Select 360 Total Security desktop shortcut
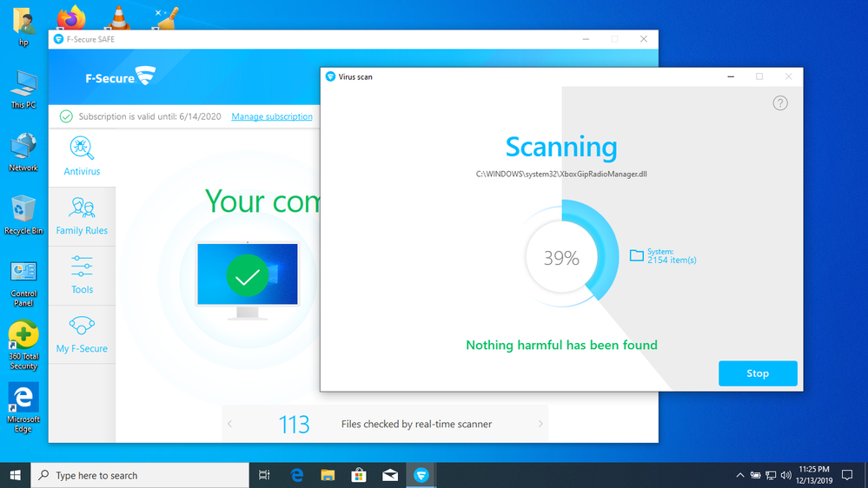 pos(23,346)
